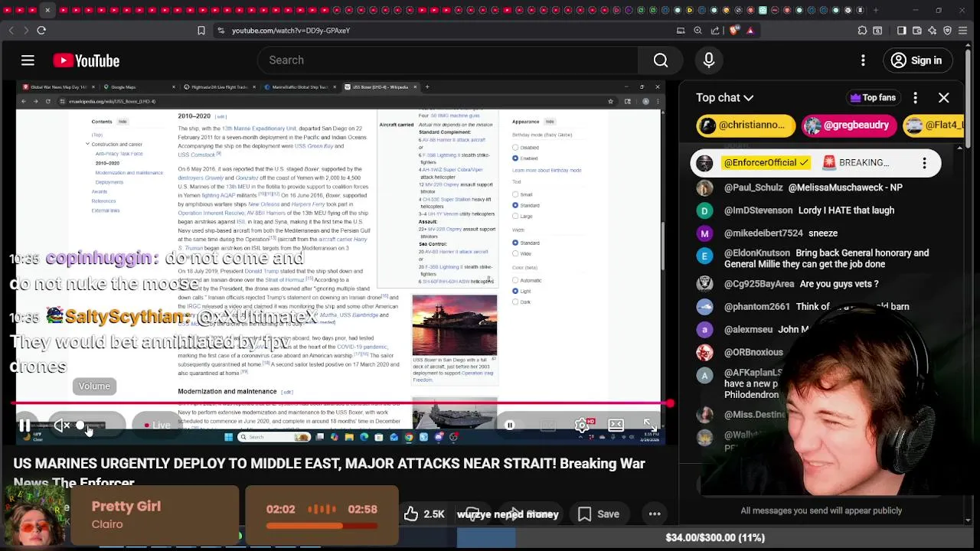Open the browser wallet icon
This screenshot has width=980, height=551.
916,31
